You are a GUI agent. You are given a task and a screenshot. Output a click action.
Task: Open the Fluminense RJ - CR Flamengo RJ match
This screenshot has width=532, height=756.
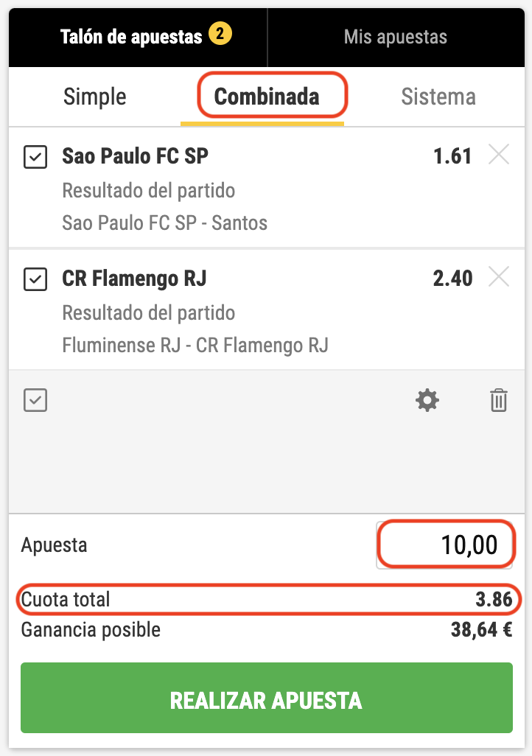[195, 344]
